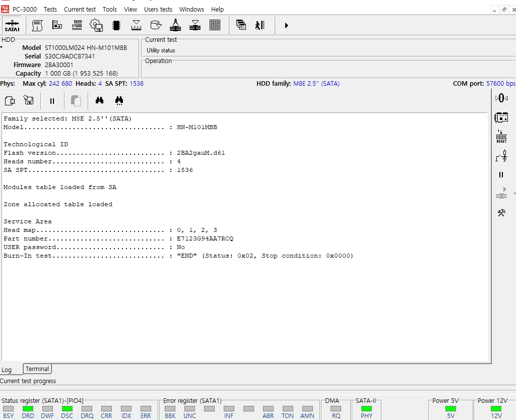Open the microchip ROM icon in toolbar
The height and width of the screenshot is (420, 516).
pyautogui.click(x=116, y=25)
